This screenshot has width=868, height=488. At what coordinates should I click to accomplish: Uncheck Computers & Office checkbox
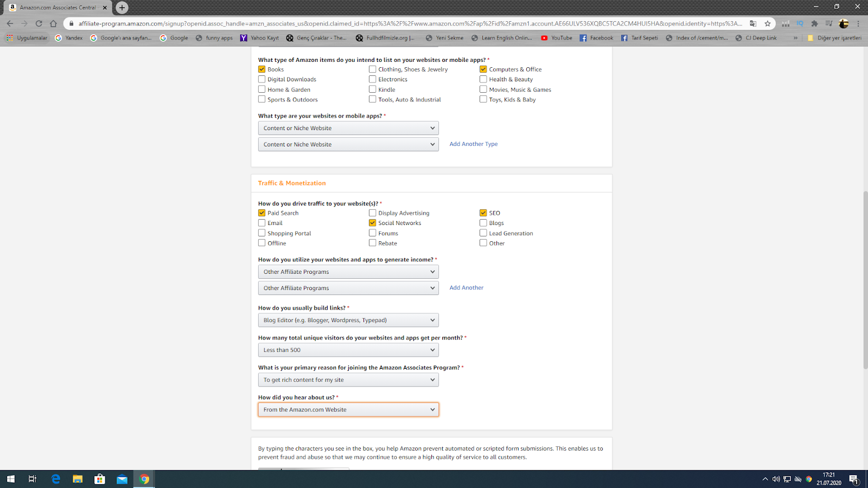point(483,69)
